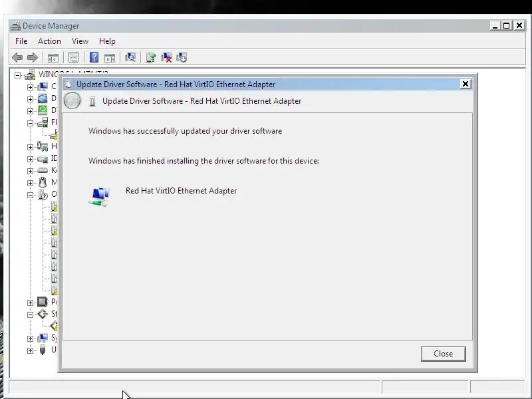Expand the Keyboards node
This screenshot has height=399, width=532.
[30, 171]
